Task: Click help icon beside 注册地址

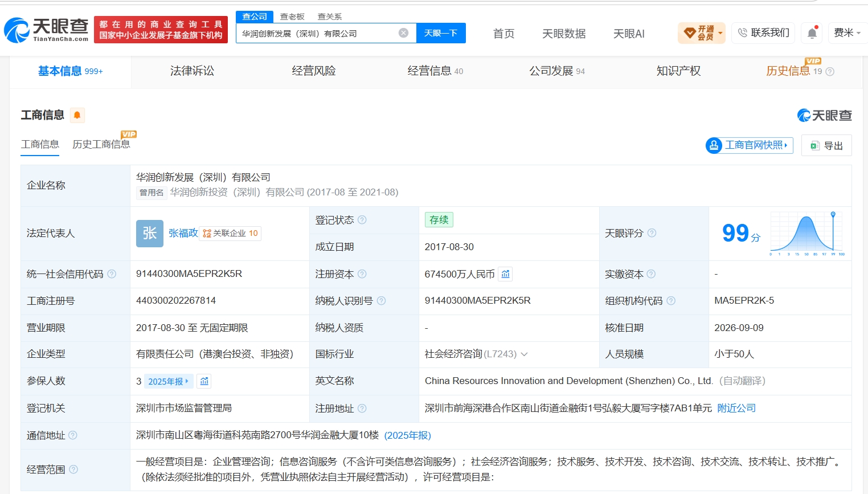Action: tap(362, 409)
